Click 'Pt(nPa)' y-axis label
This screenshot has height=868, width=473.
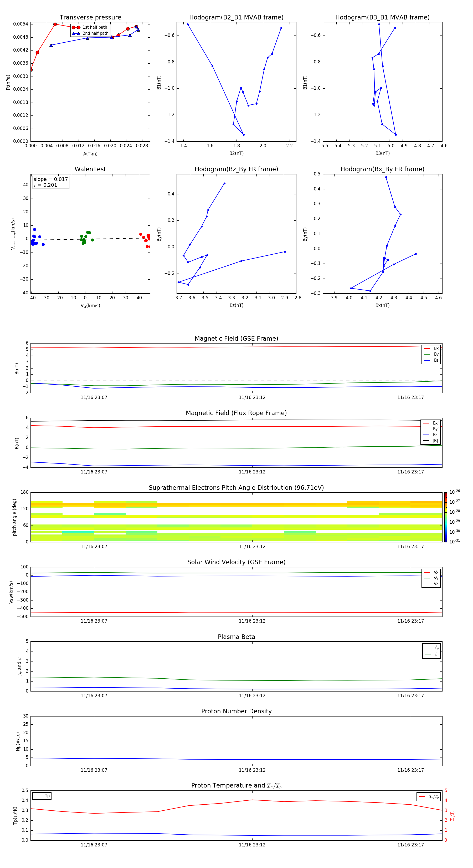click(8, 82)
